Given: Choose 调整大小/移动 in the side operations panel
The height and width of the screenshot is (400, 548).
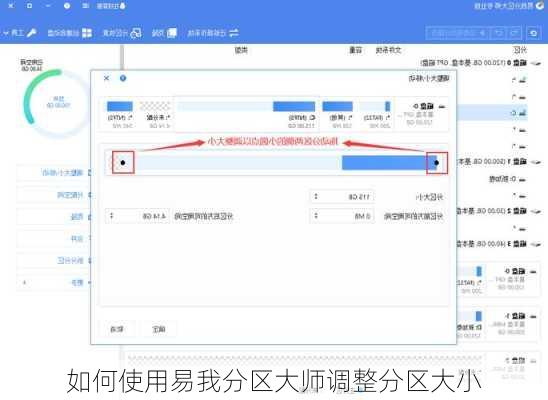Looking at the screenshot, I should (x=53, y=173).
